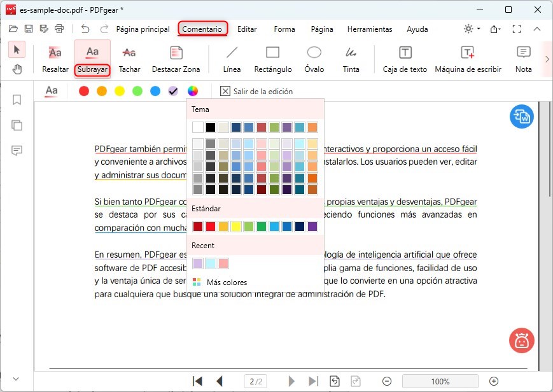
Task: Go to previous page
Action: pos(220,381)
